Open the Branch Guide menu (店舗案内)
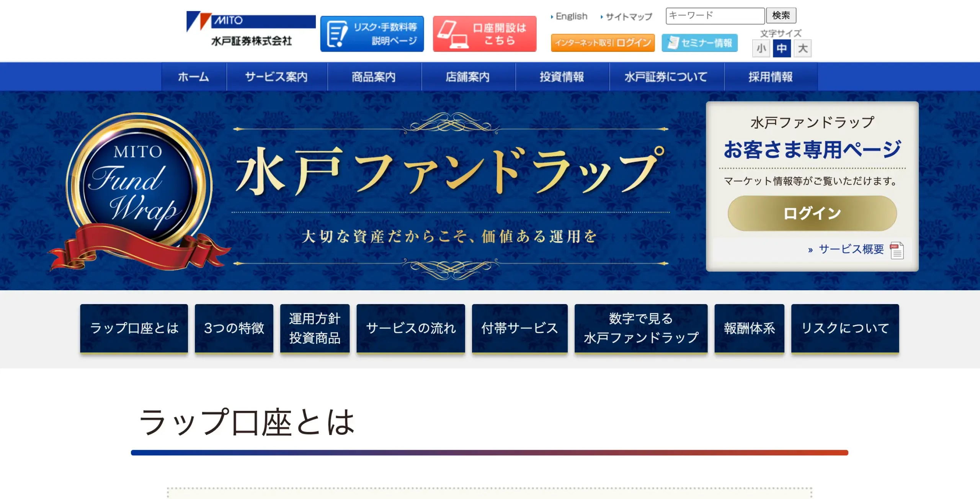980x499 pixels. (x=468, y=77)
